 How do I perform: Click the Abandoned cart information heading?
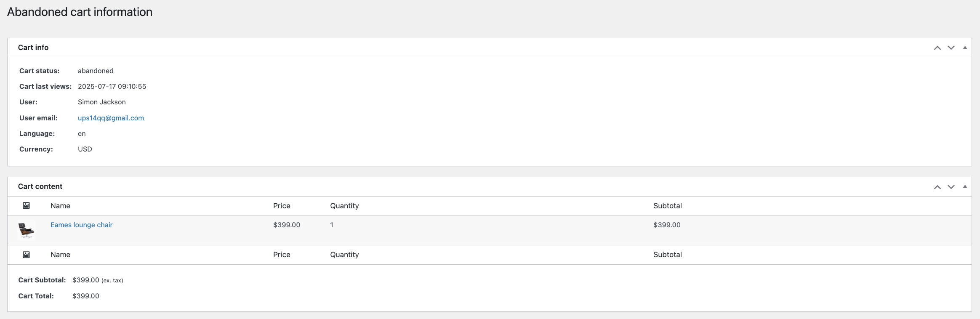click(80, 12)
